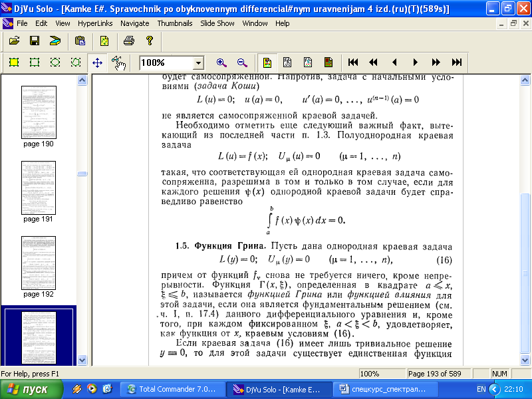
Task: Select the page 192 thumbnail
Action: click(39, 263)
